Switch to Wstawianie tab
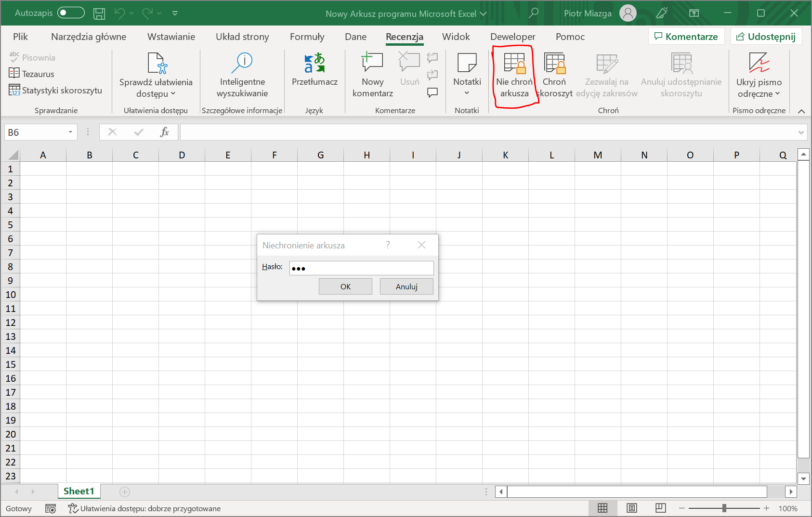 (171, 37)
